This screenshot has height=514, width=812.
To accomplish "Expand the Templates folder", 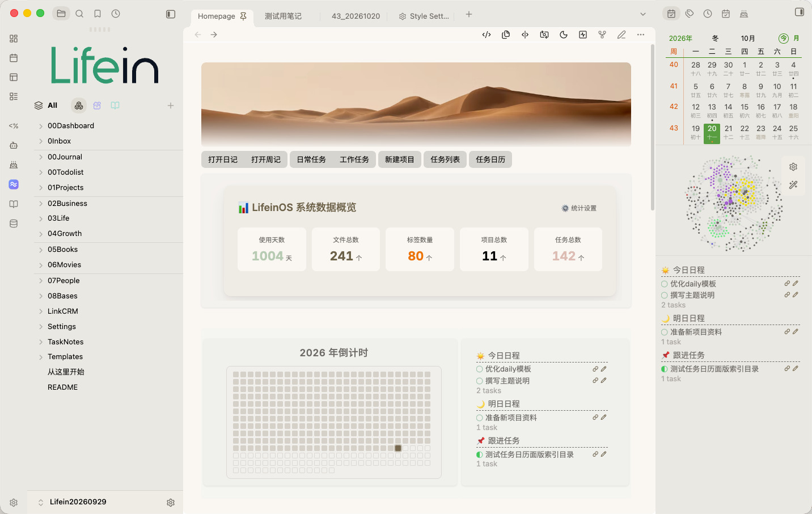I will pyautogui.click(x=41, y=357).
